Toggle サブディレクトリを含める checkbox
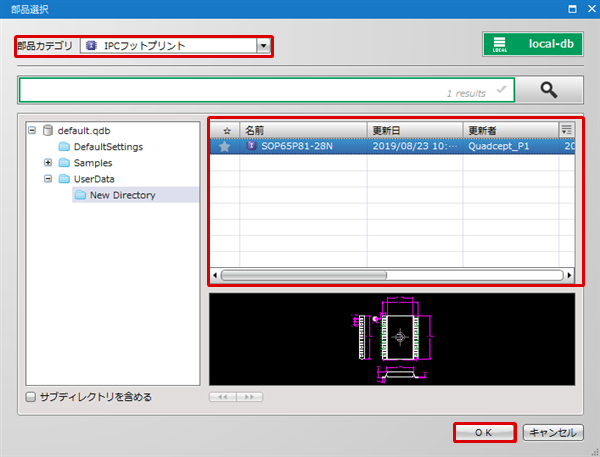The height and width of the screenshot is (457, 600). pos(31,397)
